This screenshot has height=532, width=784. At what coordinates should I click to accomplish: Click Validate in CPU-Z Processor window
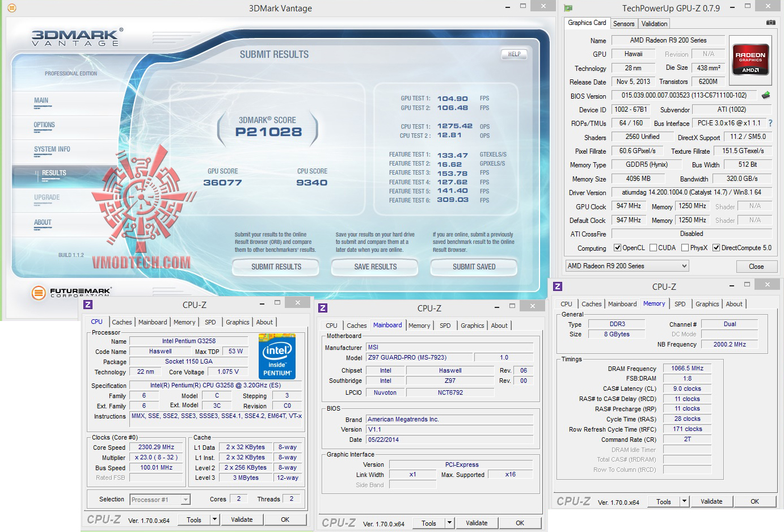(242, 520)
